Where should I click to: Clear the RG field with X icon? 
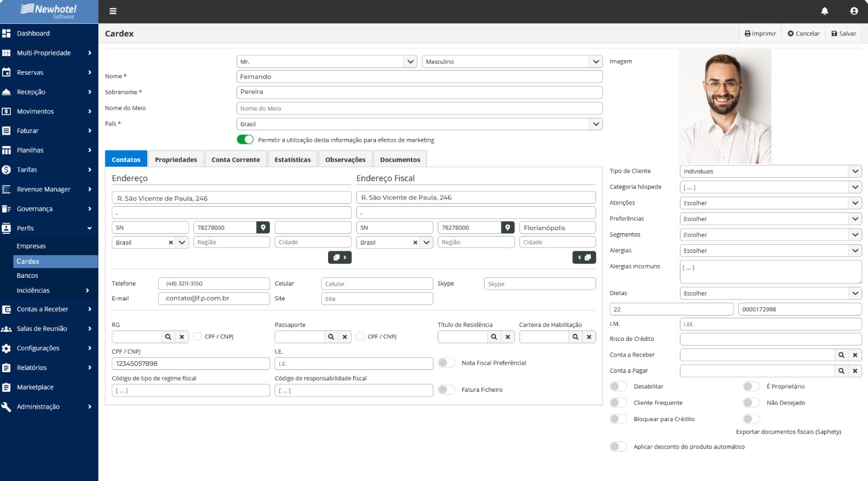[182, 336]
